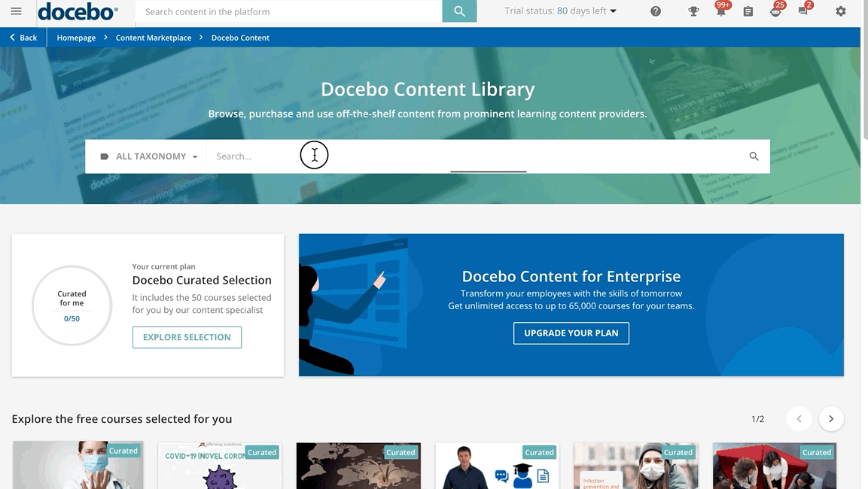Click the Curated for me 0/50 circle
868x489 pixels.
[x=72, y=306]
